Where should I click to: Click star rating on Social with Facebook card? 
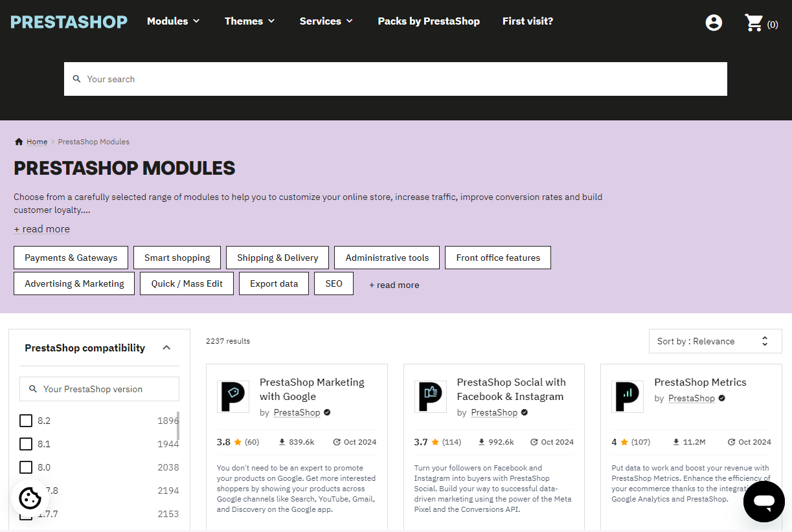click(435, 442)
